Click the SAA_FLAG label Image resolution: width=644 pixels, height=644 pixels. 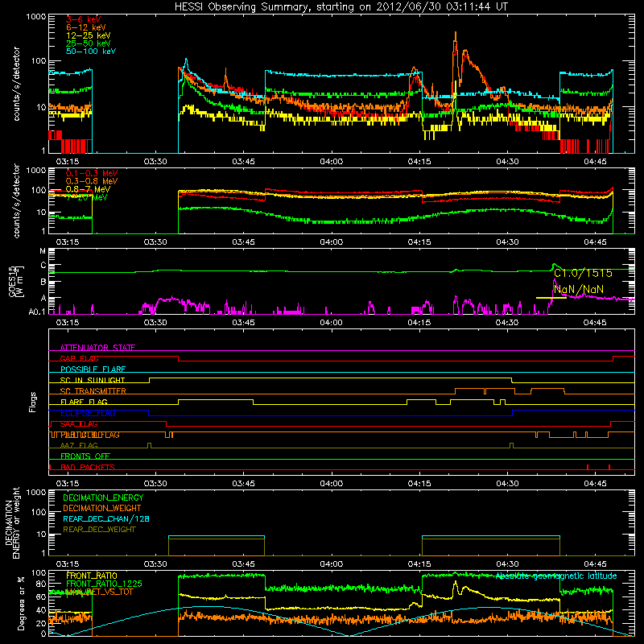[x=79, y=424]
